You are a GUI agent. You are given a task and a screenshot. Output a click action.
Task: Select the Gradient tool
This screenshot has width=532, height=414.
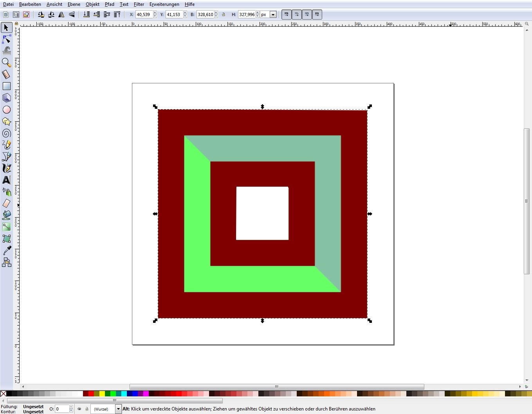pos(6,227)
